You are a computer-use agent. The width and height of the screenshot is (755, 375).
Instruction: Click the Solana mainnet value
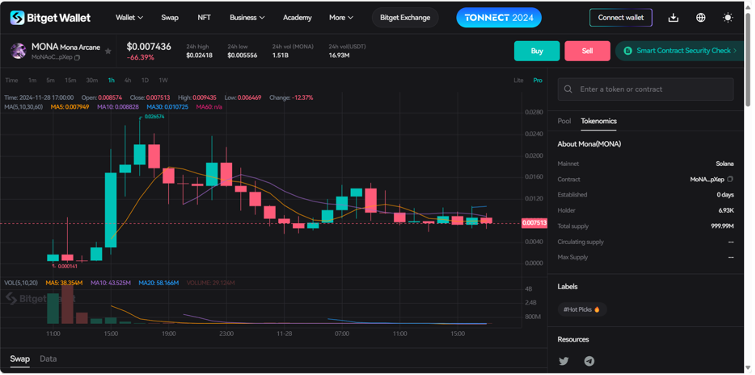tap(725, 164)
